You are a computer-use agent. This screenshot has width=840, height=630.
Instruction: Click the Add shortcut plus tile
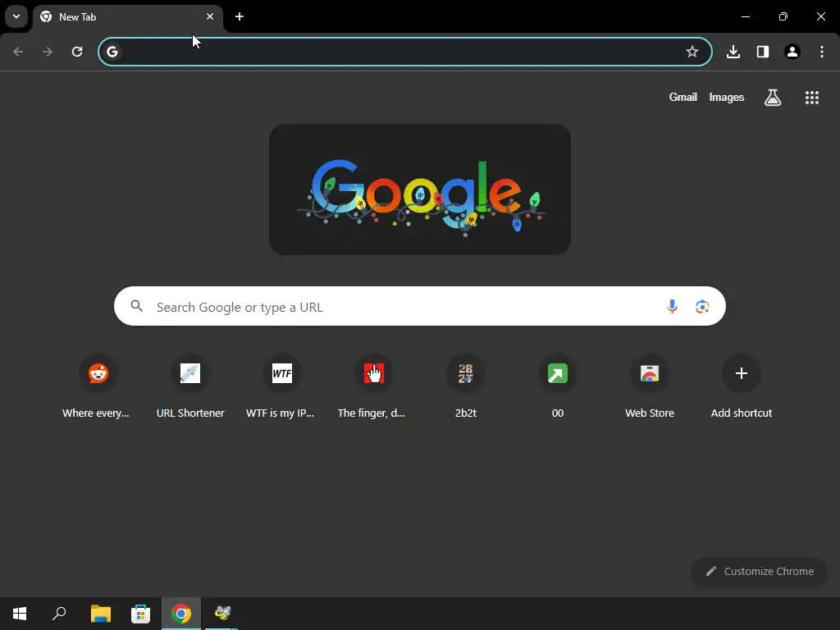pos(742,387)
